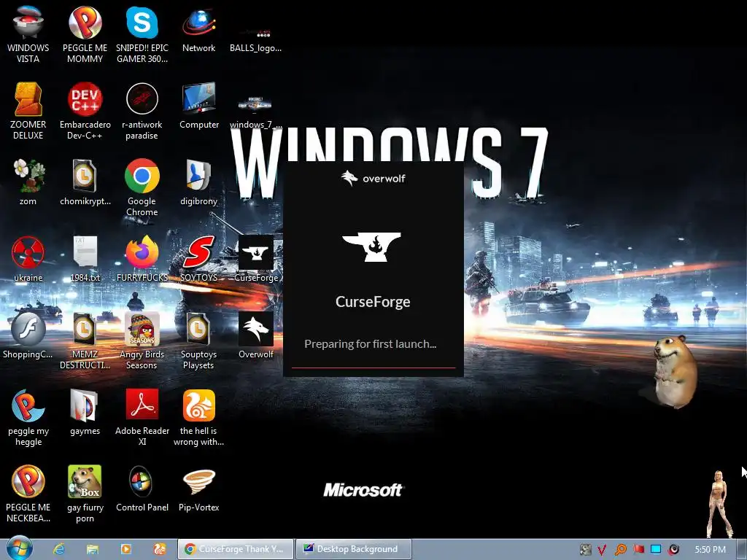Viewport: 747px width, 560px height.
Task: Select the windows_7_ image file icon
Action: click(255, 112)
